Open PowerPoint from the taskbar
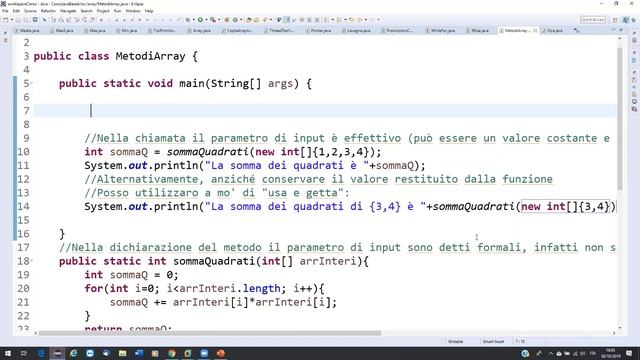This screenshot has width=640, height=360. [220, 353]
